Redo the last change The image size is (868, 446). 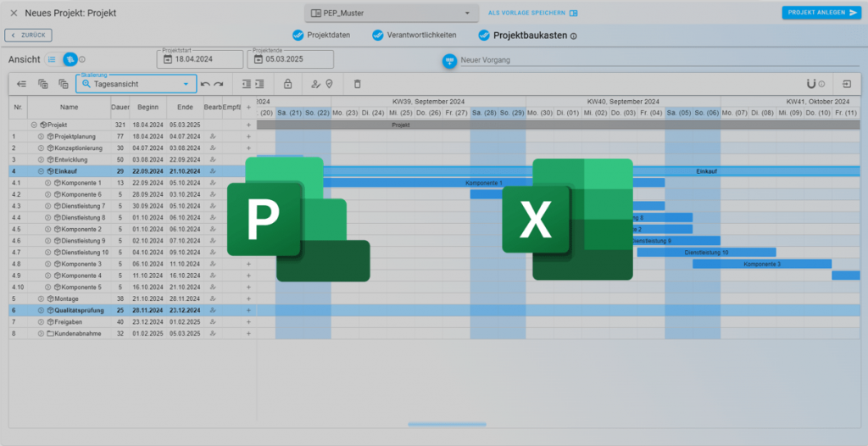pyautogui.click(x=219, y=84)
